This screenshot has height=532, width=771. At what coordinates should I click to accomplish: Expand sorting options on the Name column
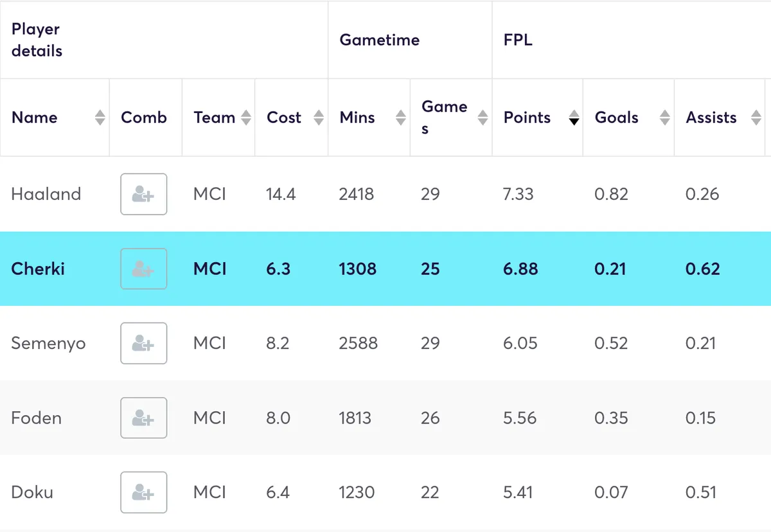[101, 118]
